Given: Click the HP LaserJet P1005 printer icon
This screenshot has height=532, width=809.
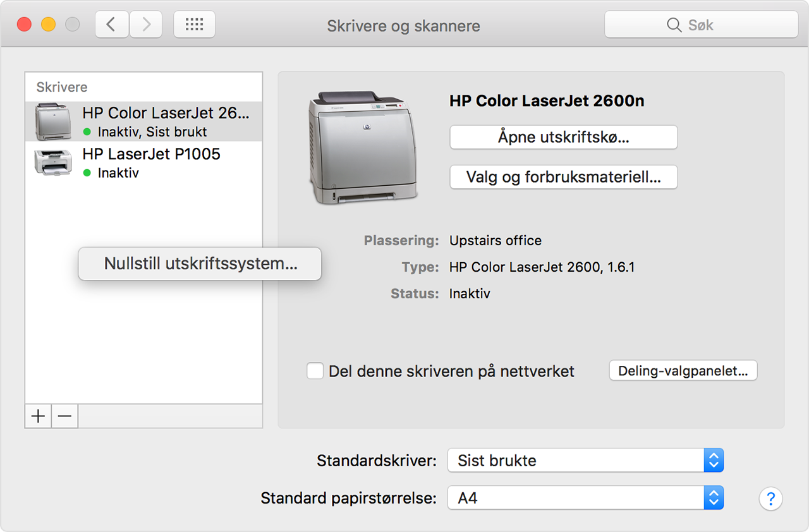Looking at the screenshot, I should (x=52, y=163).
